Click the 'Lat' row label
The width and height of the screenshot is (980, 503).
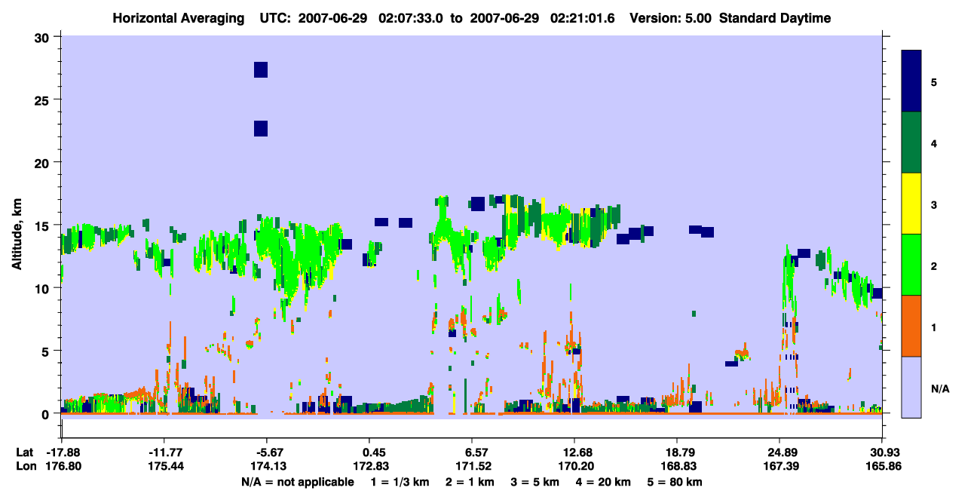point(24,452)
